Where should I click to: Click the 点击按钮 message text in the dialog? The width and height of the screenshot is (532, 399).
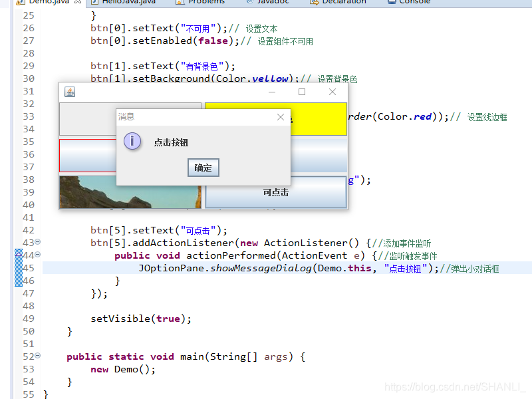click(x=171, y=142)
